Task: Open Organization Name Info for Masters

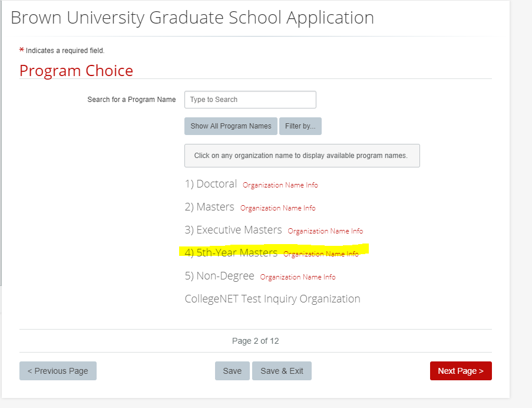Action: click(278, 208)
